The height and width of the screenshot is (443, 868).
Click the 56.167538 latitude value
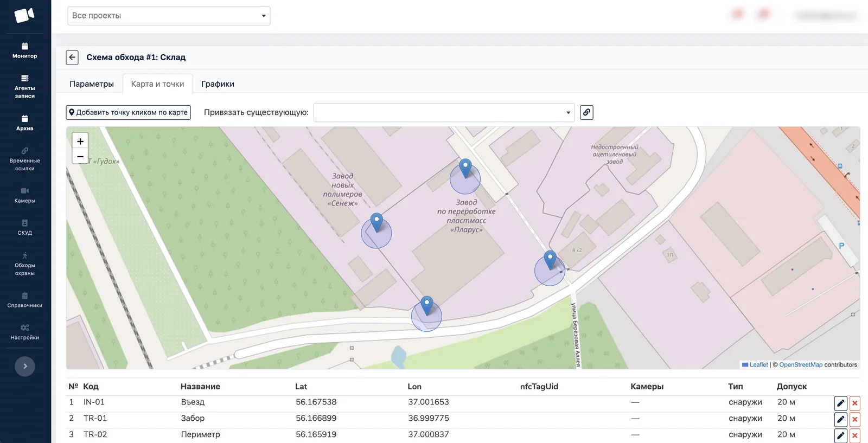(316, 402)
